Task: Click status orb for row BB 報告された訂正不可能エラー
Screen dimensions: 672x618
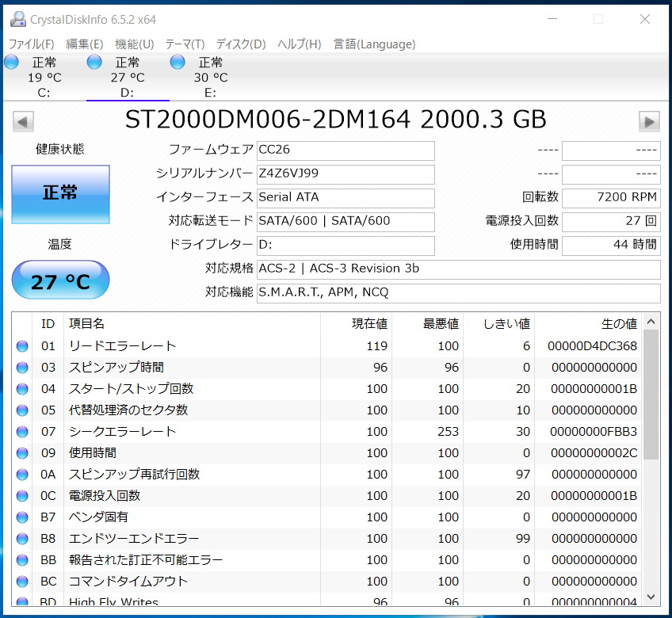Action: [22, 560]
